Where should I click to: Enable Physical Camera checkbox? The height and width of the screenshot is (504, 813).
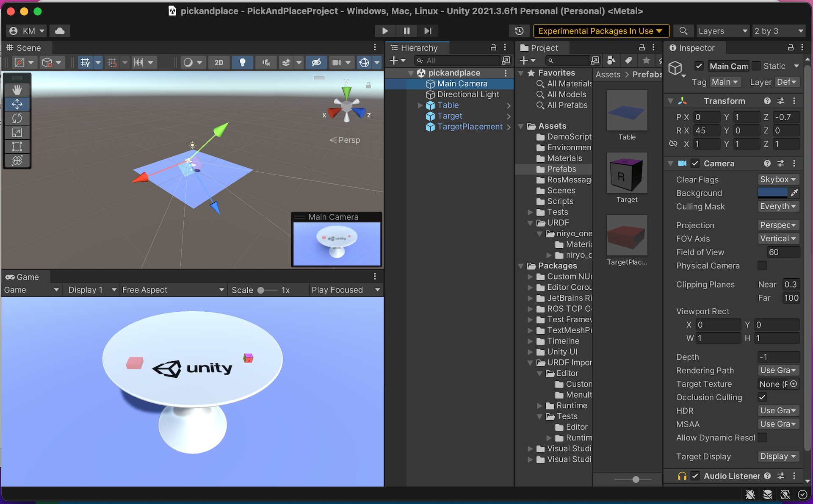pos(762,266)
